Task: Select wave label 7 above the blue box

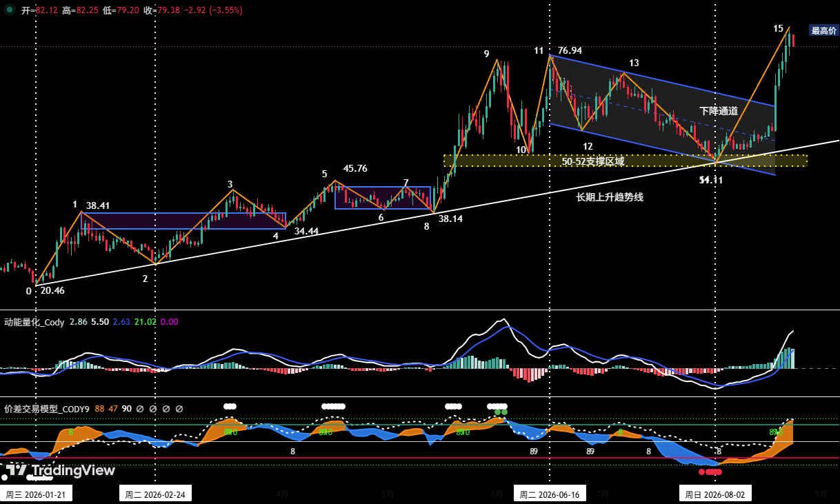Action: coord(406,183)
